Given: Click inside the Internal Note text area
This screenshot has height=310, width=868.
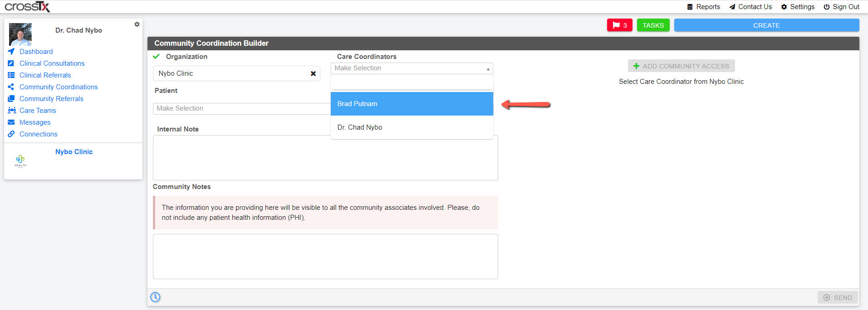Looking at the screenshot, I should 325,158.
